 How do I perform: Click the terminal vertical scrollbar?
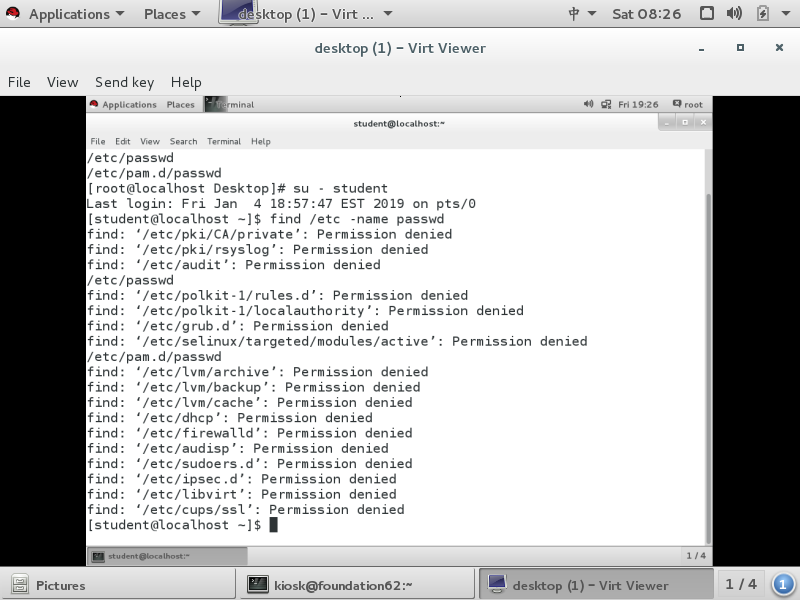point(708,367)
